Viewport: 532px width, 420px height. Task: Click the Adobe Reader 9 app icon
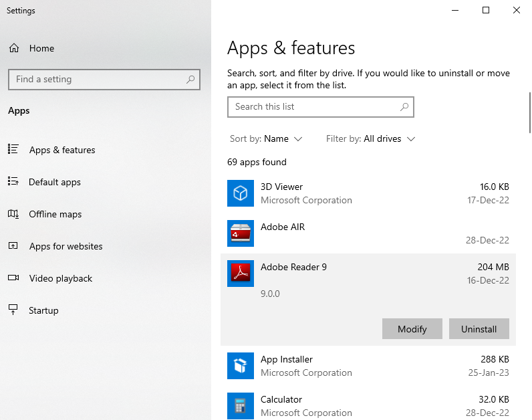pyautogui.click(x=241, y=274)
